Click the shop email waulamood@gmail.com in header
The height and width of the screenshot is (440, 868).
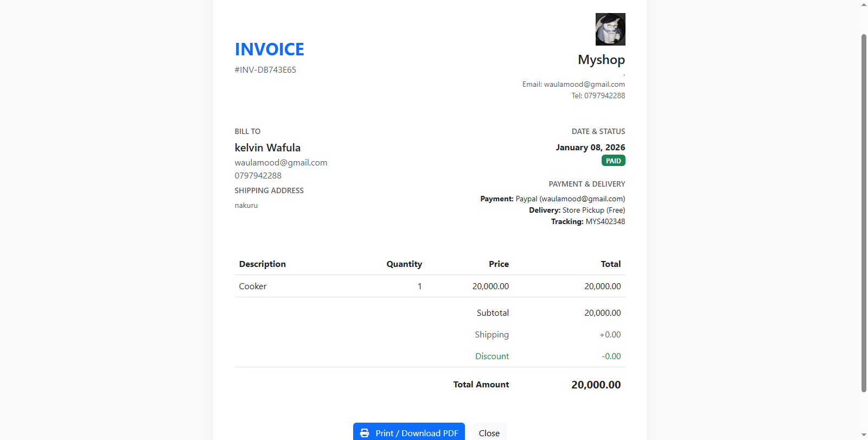click(x=584, y=85)
